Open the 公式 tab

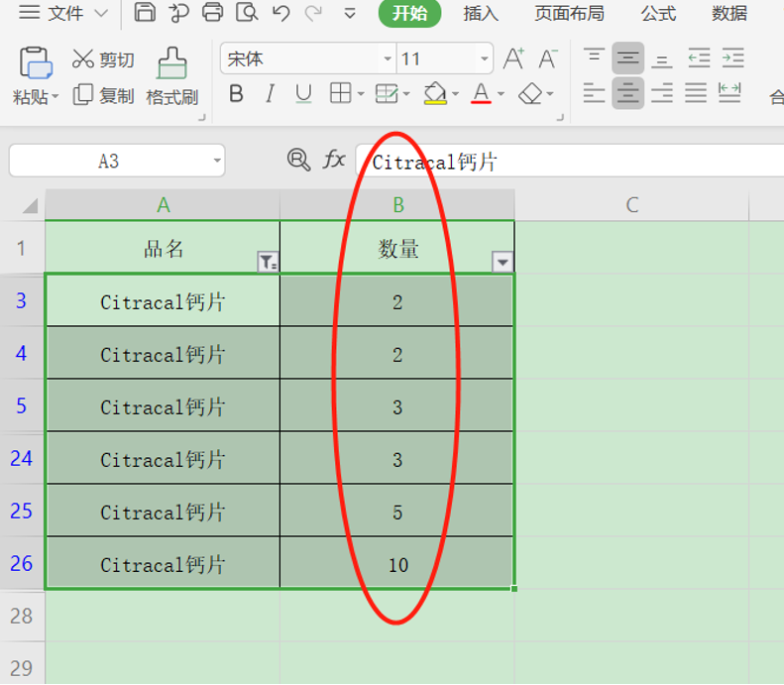[658, 14]
